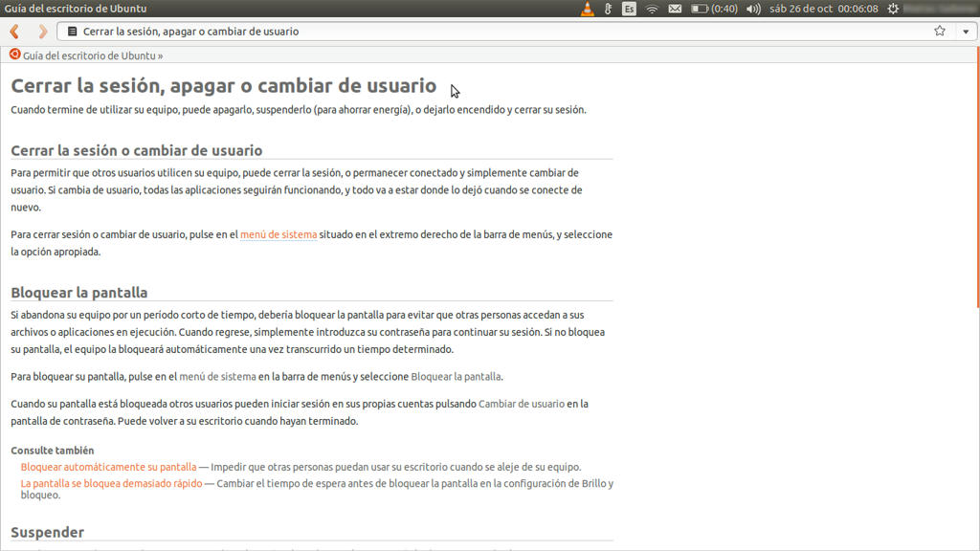
Task: Open the sound volume indicator
Action: (x=753, y=9)
